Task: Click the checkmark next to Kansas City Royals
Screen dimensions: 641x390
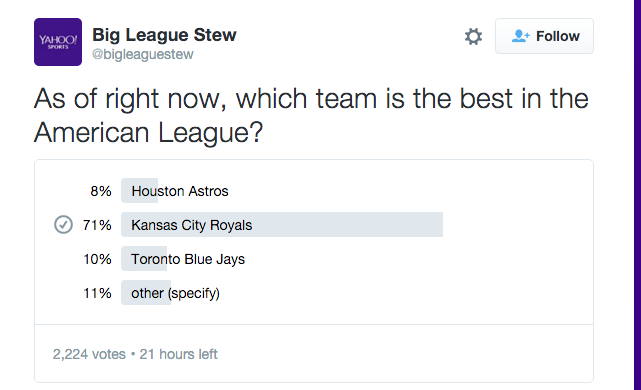Action: pos(63,224)
